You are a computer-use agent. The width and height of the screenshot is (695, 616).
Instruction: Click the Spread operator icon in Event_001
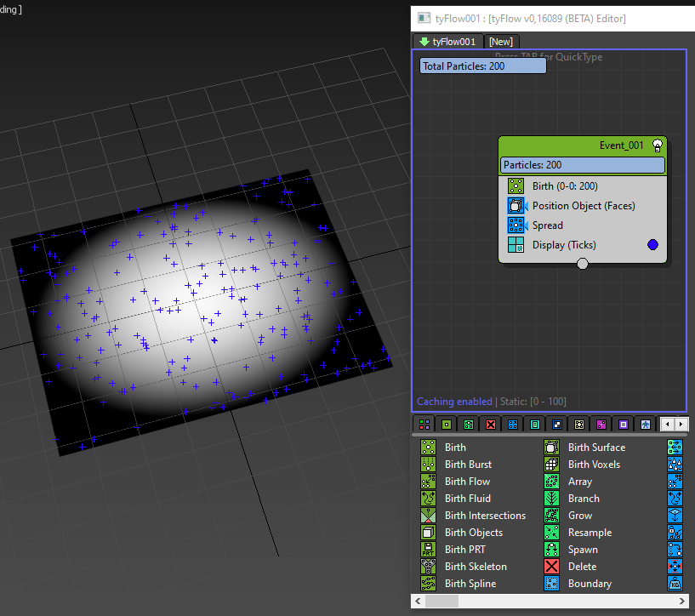516,225
